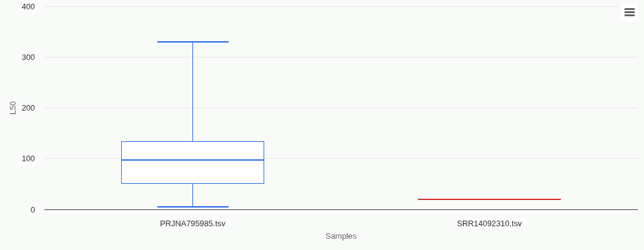Click the upper whisker cap of PRJNA795985.tsv
Image resolution: width=644 pixels, height=250 pixels.
(192, 42)
